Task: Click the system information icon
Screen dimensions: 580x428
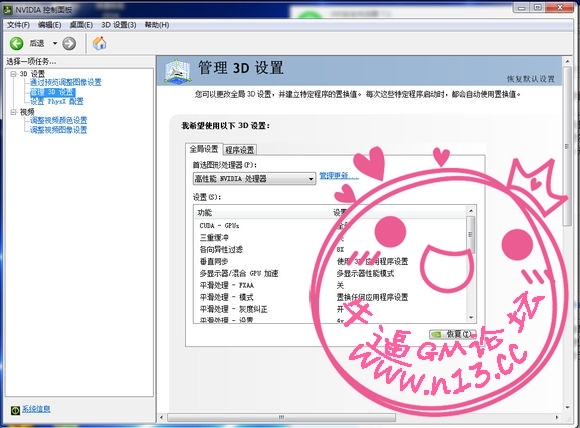Action: 15,410
